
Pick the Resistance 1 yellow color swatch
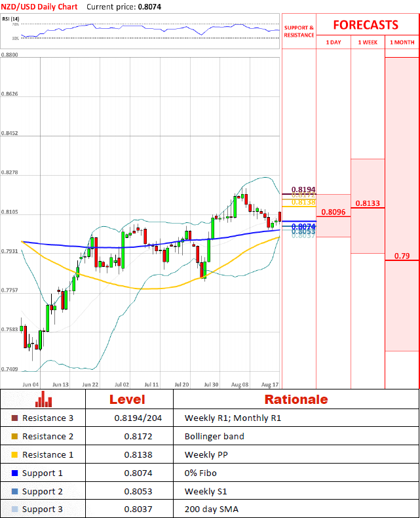coord(15,454)
